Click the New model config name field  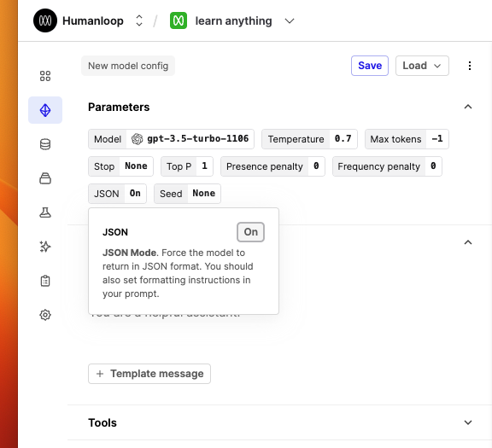click(x=128, y=66)
